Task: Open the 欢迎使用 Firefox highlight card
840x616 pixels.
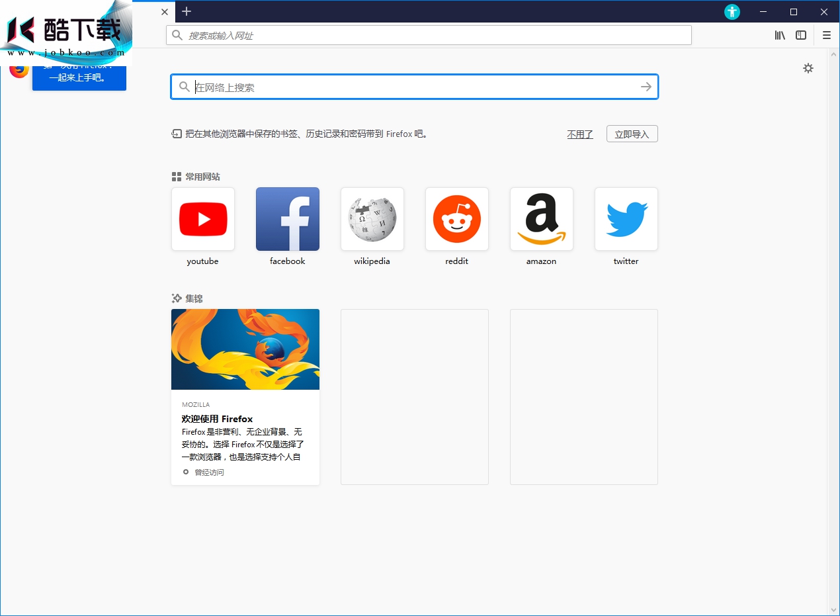Action: 245,397
